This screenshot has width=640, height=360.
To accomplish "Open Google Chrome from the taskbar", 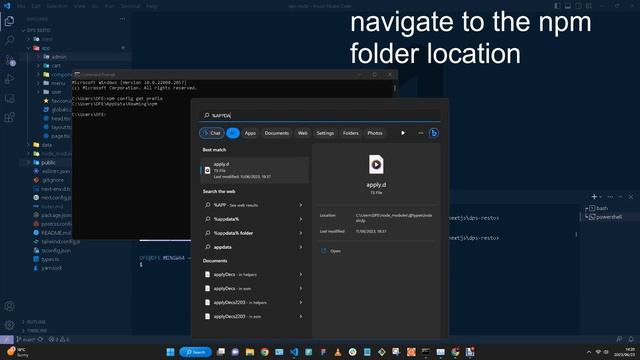I will pos(264,352).
